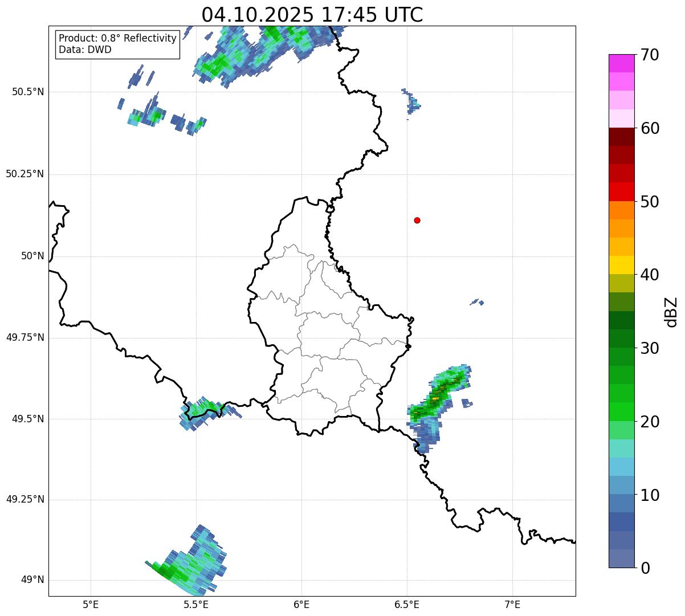The width and height of the screenshot is (685, 616).
Task: Click the 50.25°N latitude label
Action: pos(25,174)
